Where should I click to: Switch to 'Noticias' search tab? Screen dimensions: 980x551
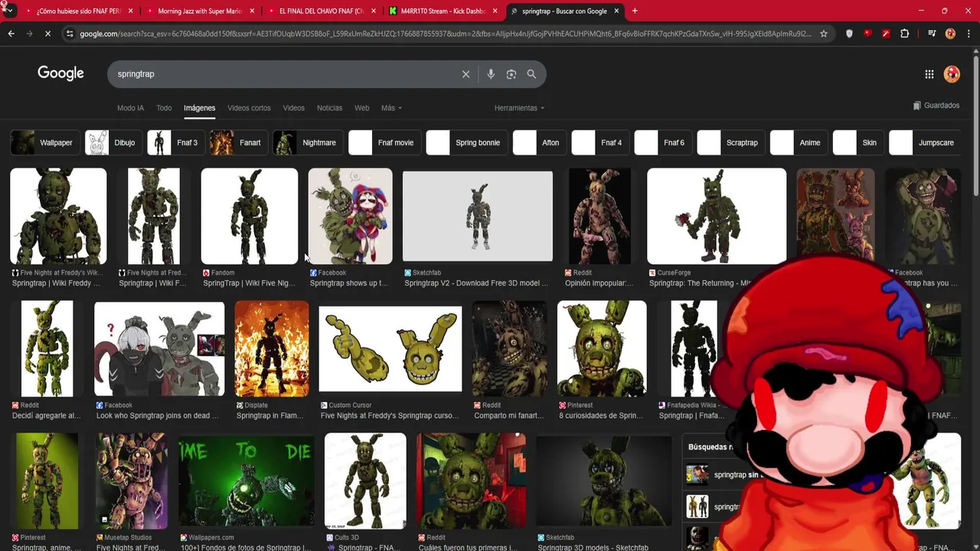coord(329,108)
